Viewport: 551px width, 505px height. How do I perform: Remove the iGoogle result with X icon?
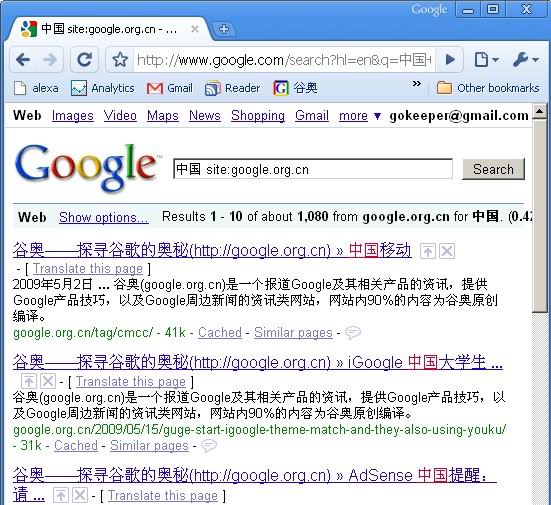(48, 381)
